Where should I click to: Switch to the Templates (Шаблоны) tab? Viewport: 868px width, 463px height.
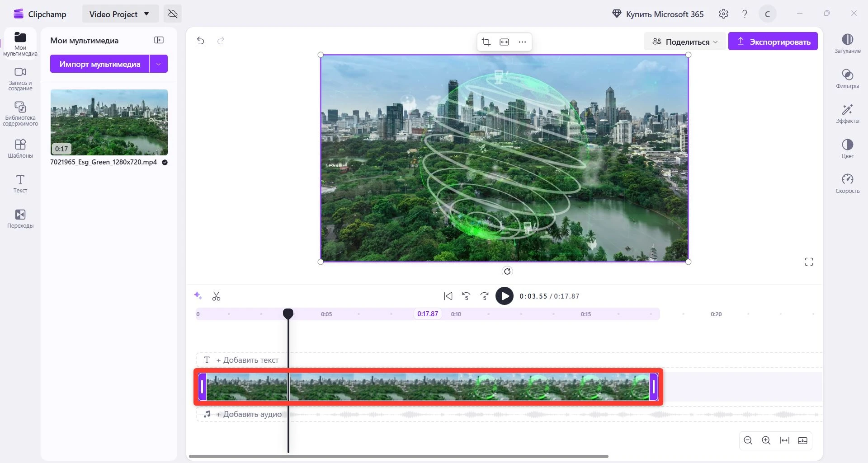pos(20,149)
